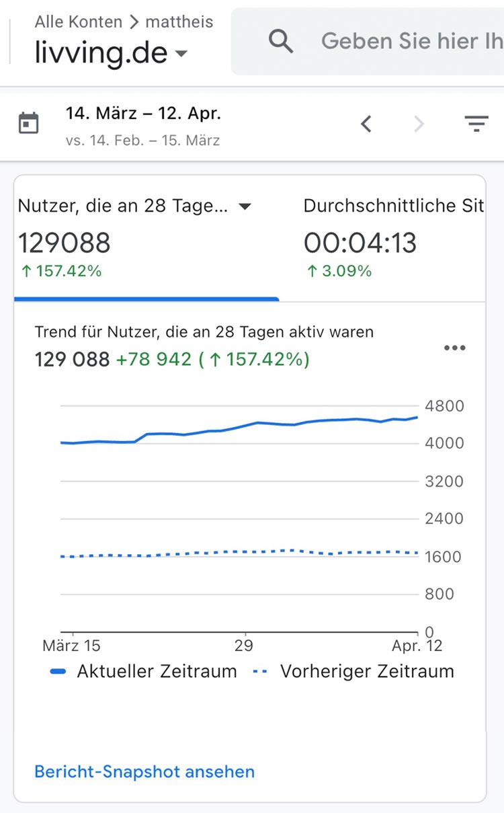Image resolution: width=504 pixels, height=813 pixels.
Task: Go to the next period arrow
Action: (419, 124)
